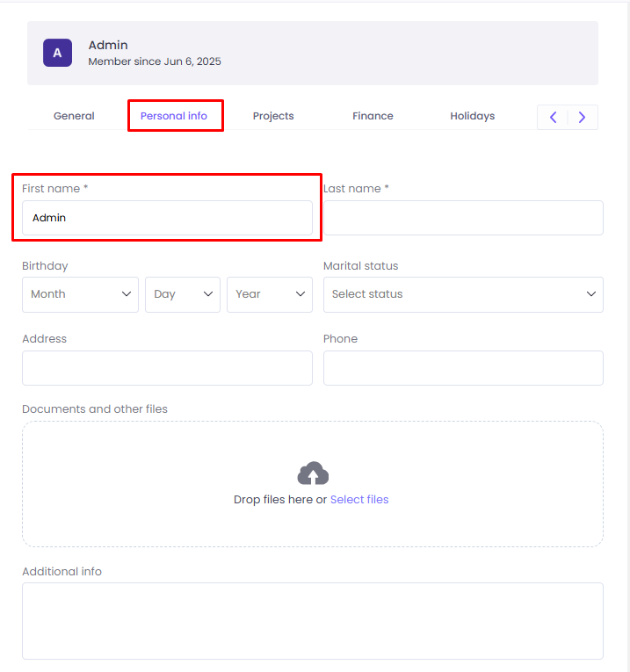Image resolution: width=630 pixels, height=672 pixels.
Task: Click the Select files link
Action: click(359, 499)
